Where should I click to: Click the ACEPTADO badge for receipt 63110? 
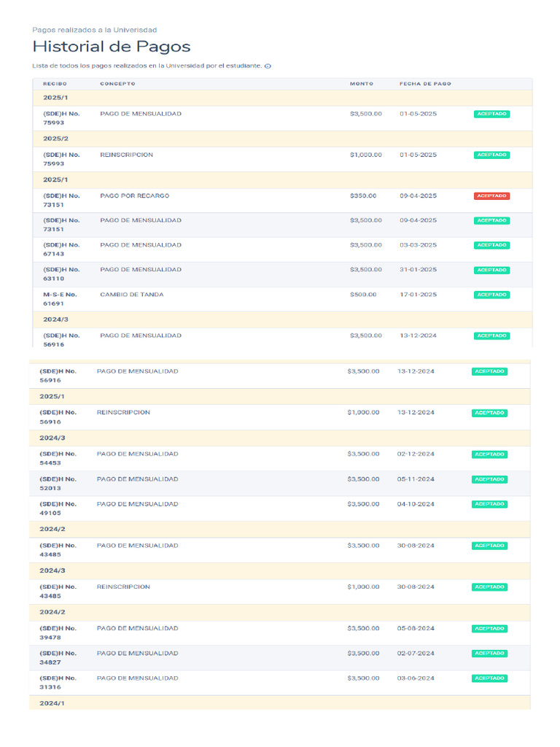(491, 270)
